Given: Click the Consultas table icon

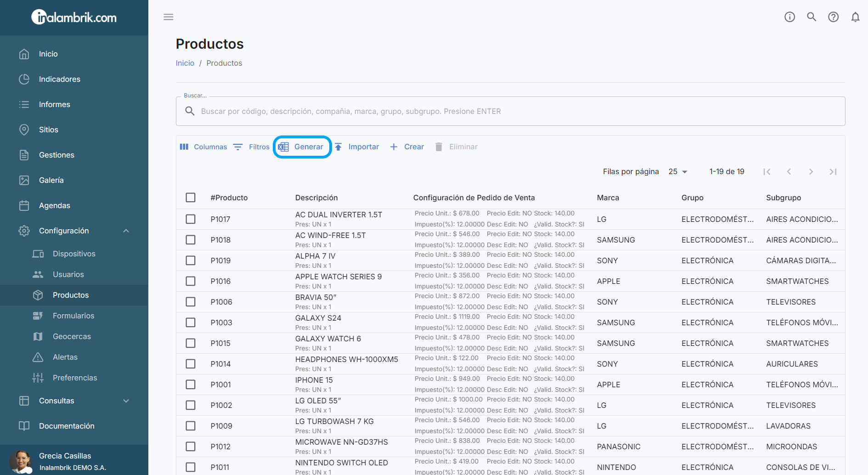Looking at the screenshot, I should coord(24,401).
